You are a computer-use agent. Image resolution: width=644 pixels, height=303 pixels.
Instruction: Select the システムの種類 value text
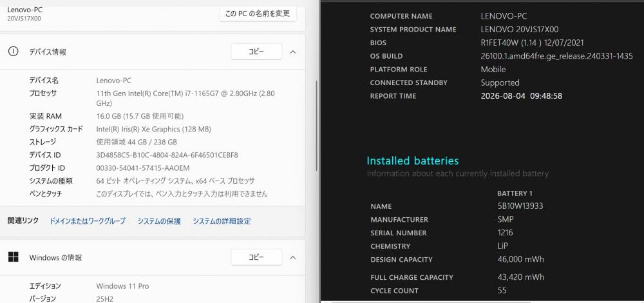click(x=175, y=181)
